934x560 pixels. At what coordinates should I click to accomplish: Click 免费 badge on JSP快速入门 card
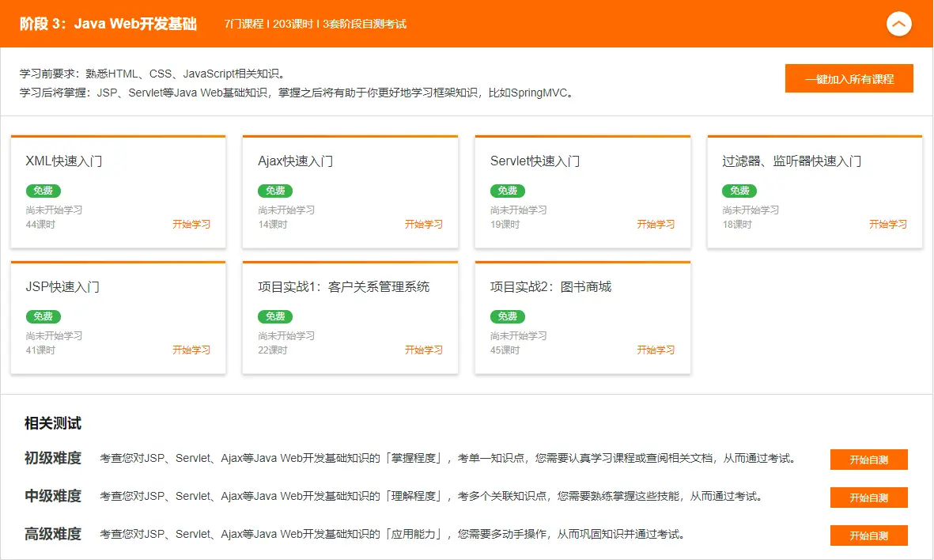(x=43, y=316)
